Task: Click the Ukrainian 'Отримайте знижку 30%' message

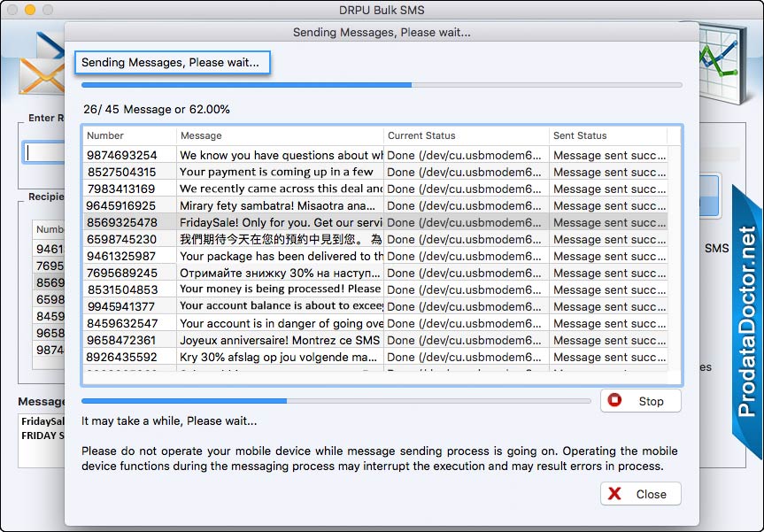Action: (279, 273)
